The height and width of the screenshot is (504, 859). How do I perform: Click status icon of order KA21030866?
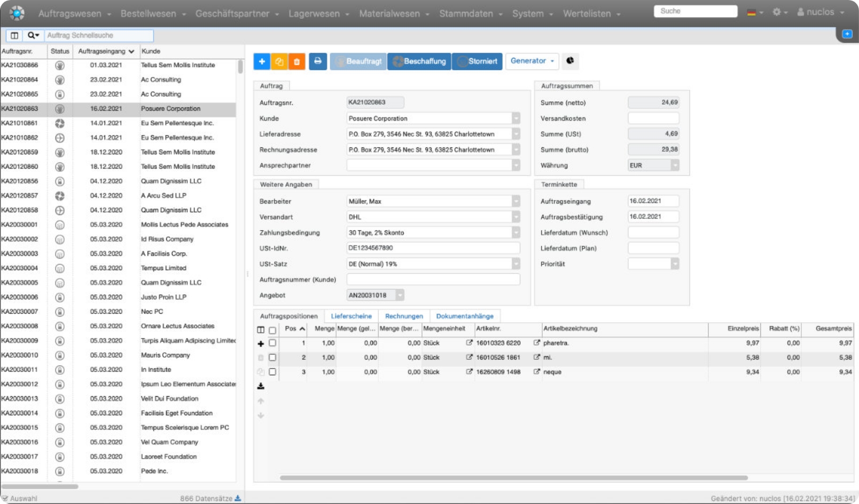pyautogui.click(x=60, y=65)
